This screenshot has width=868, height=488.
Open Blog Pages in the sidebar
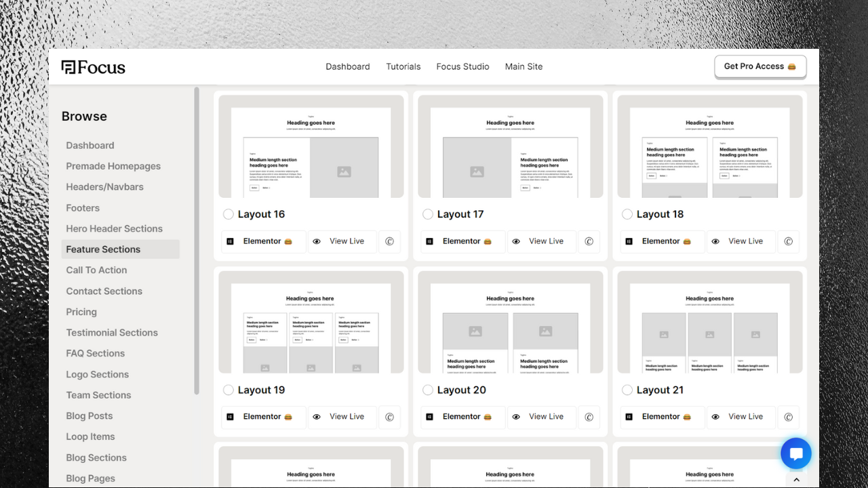pyautogui.click(x=90, y=479)
